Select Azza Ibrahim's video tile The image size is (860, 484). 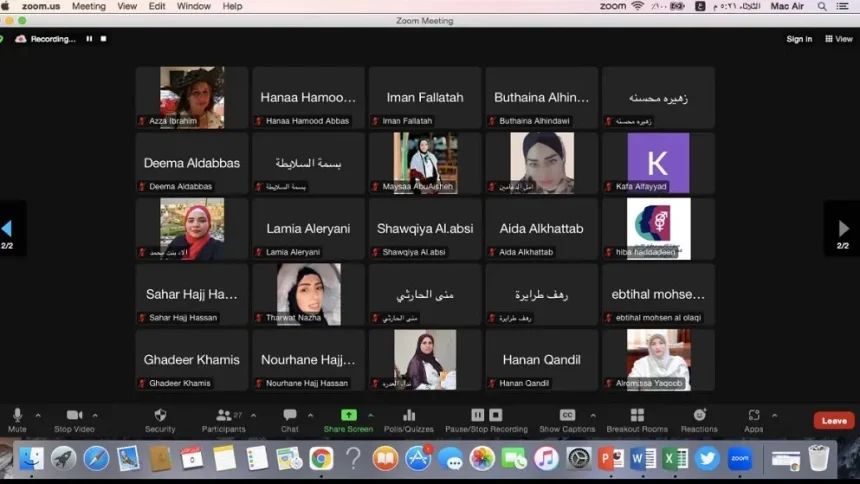point(192,98)
